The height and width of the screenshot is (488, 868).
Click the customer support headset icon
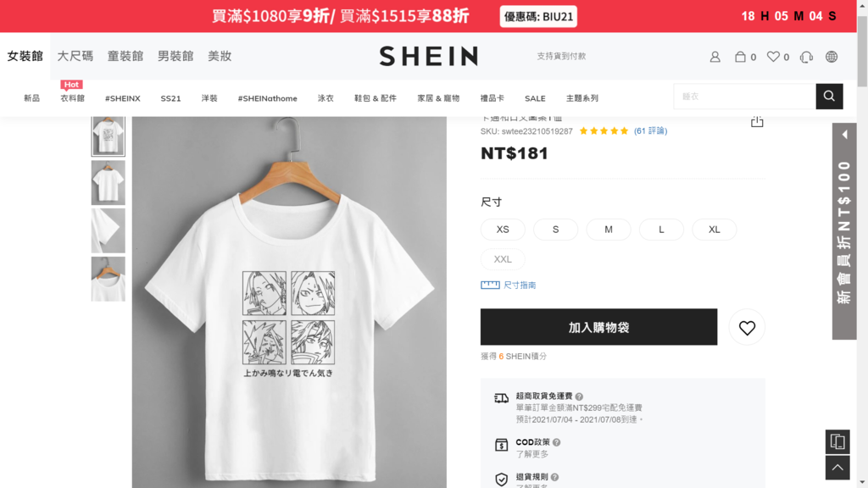(x=807, y=57)
